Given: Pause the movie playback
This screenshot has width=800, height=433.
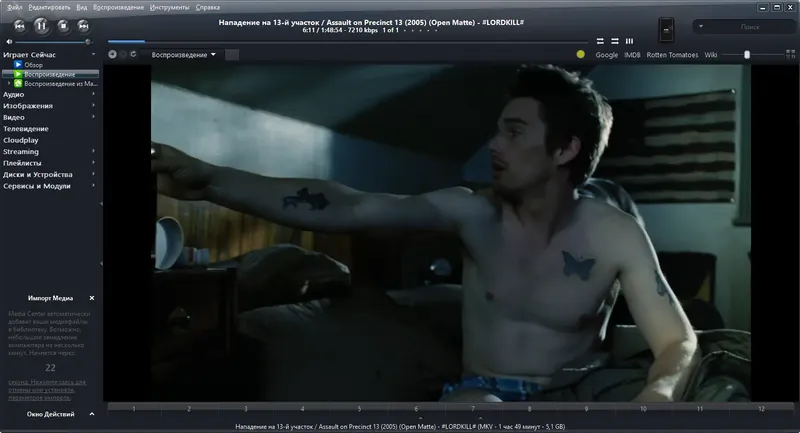Looking at the screenshot, I should [41, 26].
